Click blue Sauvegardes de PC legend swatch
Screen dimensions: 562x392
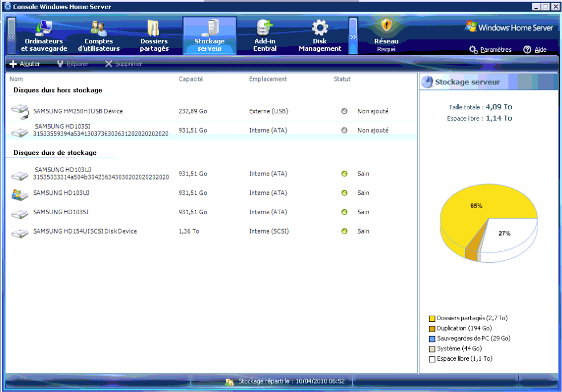click(432, 338)
